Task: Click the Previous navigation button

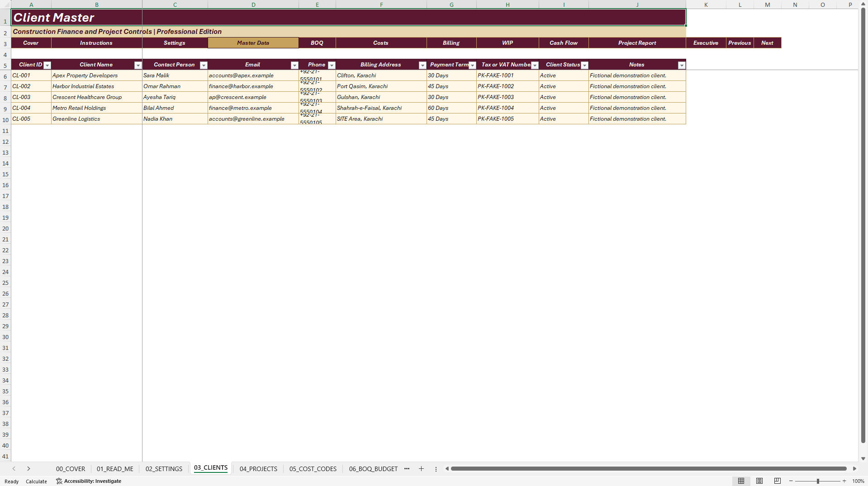Action: (x=740, y=43)
